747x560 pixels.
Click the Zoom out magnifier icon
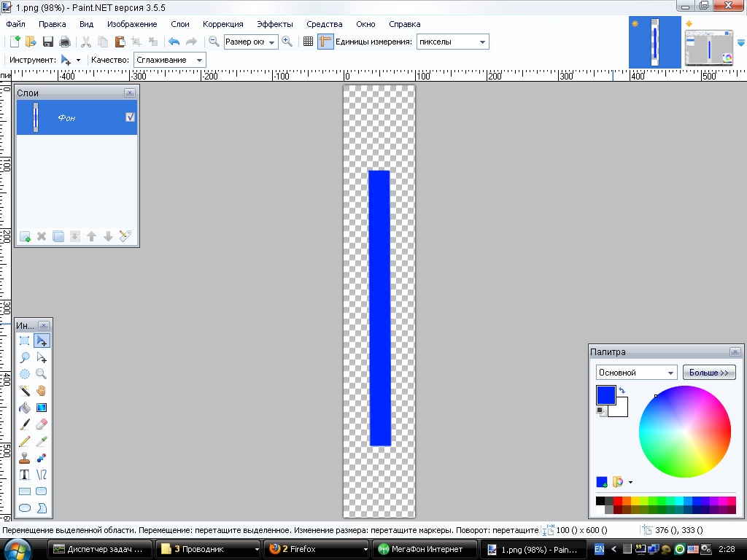[x=214, y=42]
